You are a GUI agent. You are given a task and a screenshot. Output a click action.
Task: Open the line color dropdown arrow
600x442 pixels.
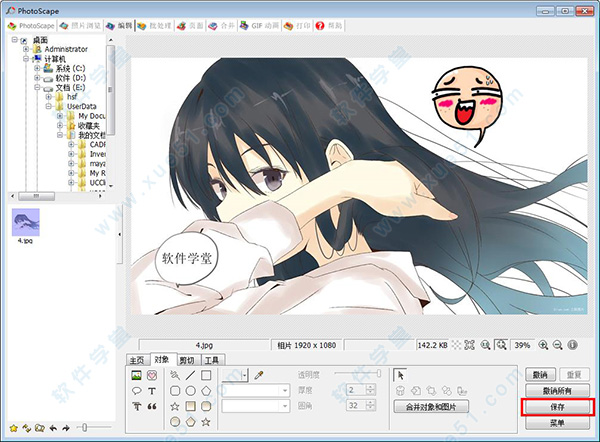(245, 375)
